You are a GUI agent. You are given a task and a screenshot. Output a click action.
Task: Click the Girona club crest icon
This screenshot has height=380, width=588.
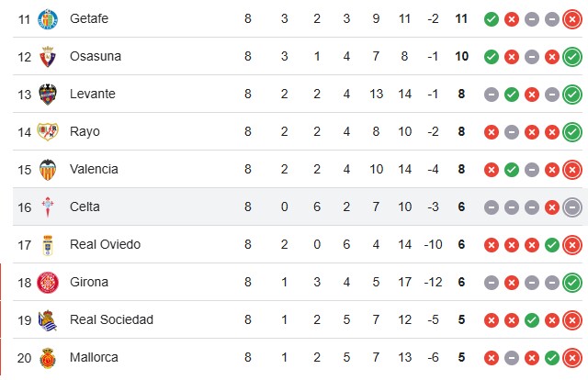48,283
